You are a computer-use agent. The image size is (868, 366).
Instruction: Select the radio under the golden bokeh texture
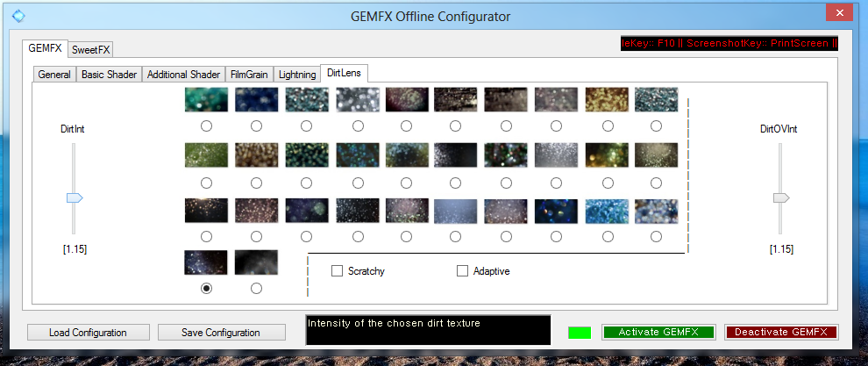tap(608, 126)
